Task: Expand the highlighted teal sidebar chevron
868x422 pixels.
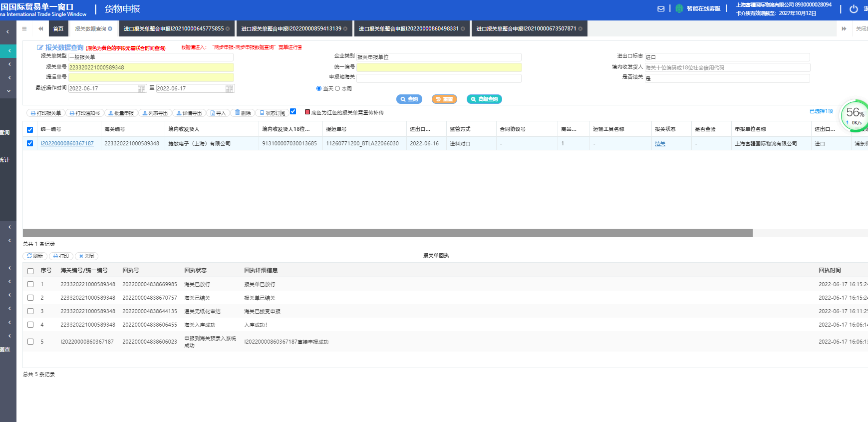Action: pos(8,51)
